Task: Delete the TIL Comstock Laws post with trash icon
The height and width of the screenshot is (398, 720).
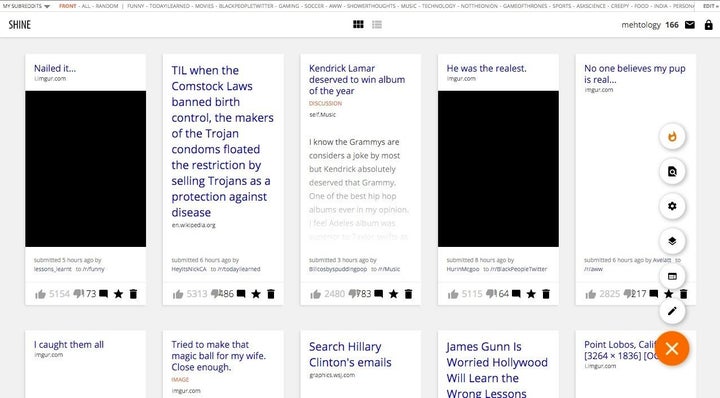Action: (x=271, y=294)
